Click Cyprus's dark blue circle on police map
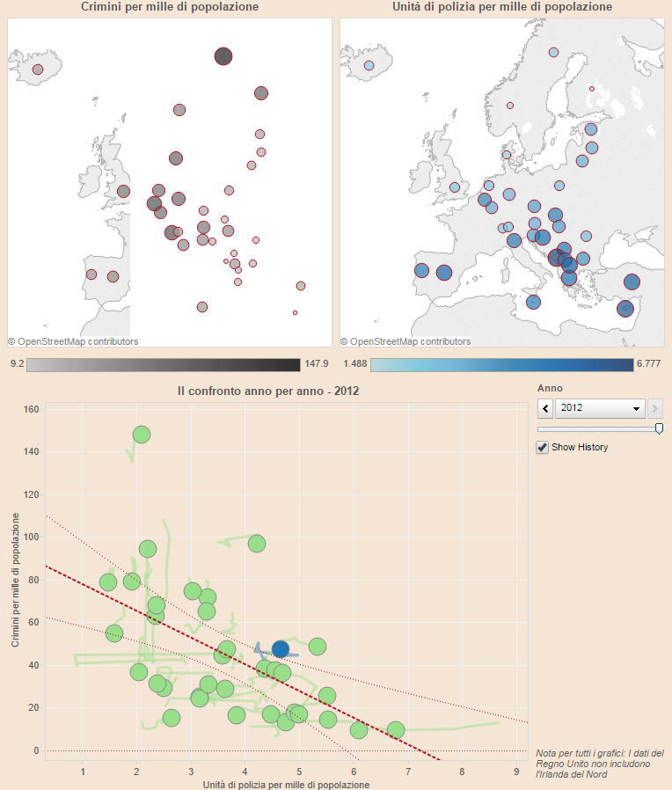 (625, 308)
